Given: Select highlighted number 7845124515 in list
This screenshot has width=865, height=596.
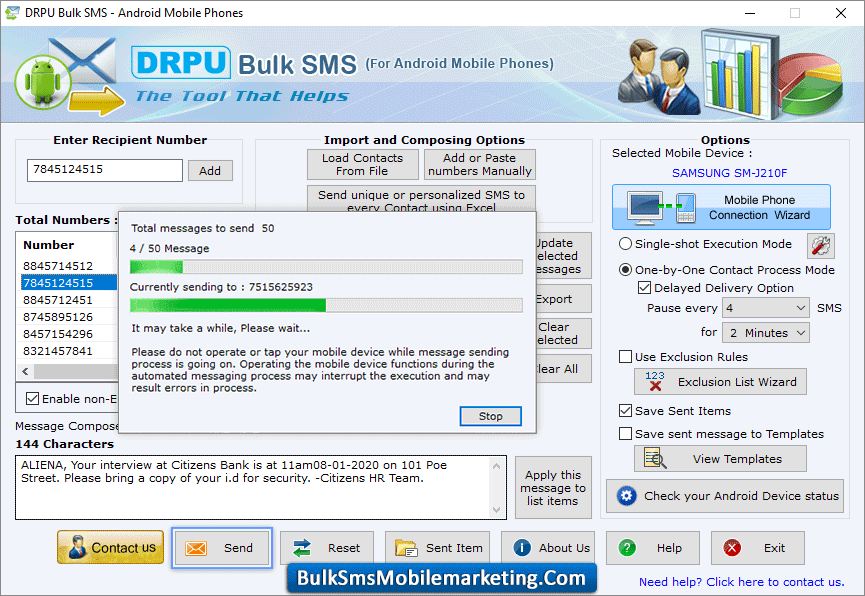Looking at the screenshot, I should click(x=69, y=283).
